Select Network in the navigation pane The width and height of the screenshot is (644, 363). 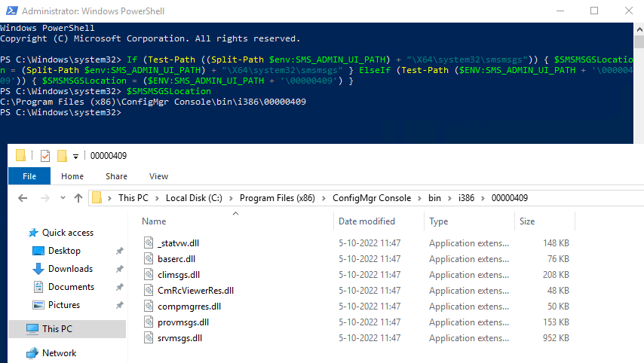[59, 353]
